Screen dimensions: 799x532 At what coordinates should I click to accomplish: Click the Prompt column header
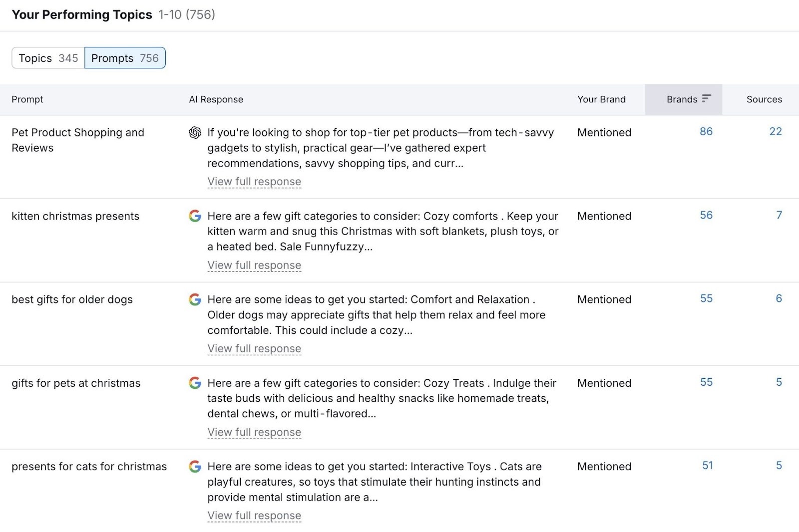pyautogui.click(x=27, y=99)
